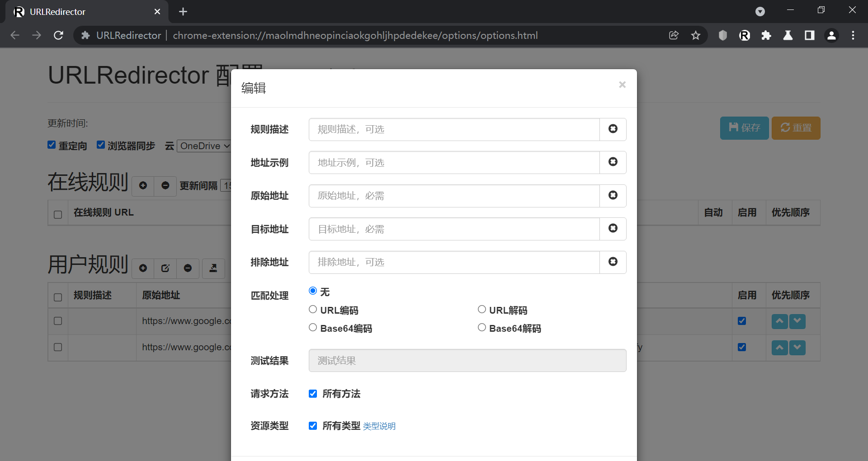Open the URLRedirector extension icon in toolbar
868x461 pixels.
[744, 35]
